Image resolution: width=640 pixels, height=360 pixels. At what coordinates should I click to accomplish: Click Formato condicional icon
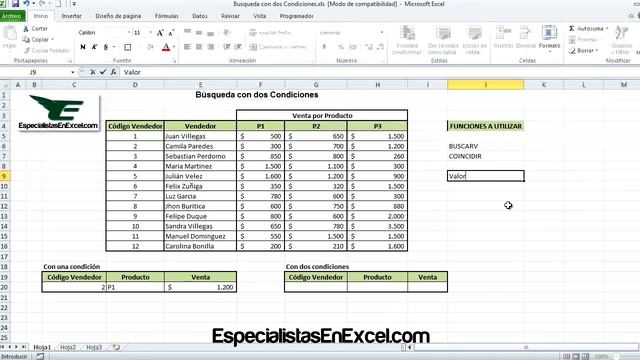[x=407, y=40]
